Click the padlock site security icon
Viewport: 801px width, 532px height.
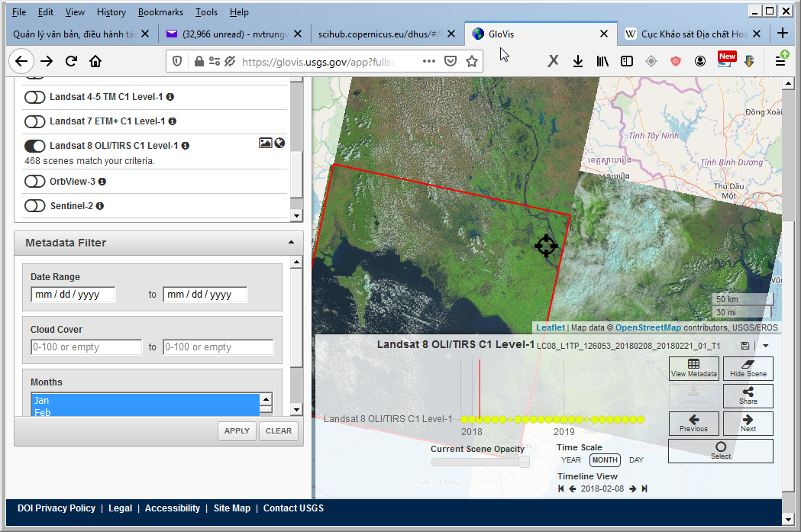coord(199,61)
